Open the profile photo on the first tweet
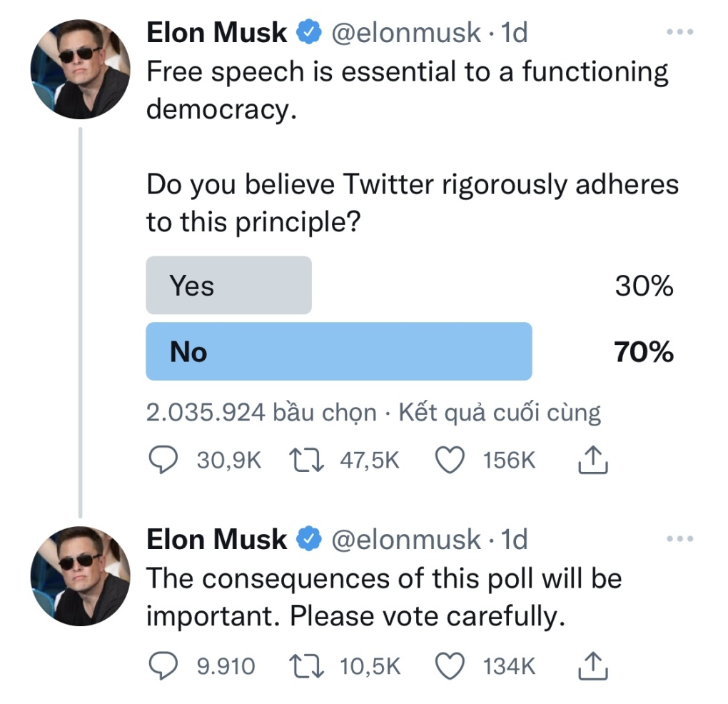Screen dimensions: 728x704 click(x=80, y=69)
